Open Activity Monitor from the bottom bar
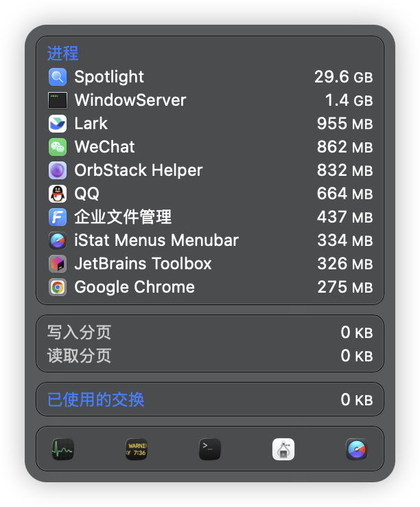This screenshot has width=420, height=507. click(63, 449)
